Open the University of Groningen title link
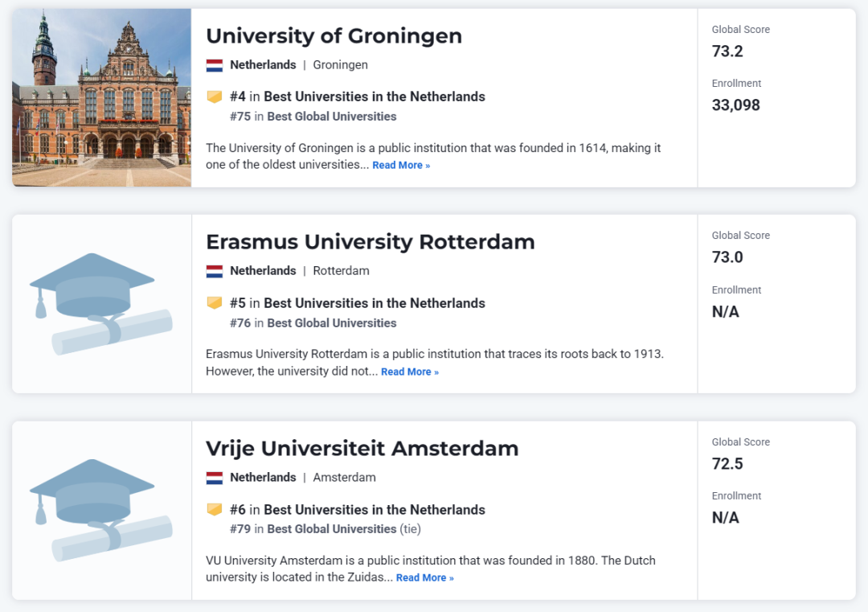The width and height of the screenshot is (868, 612). [334, 36]
